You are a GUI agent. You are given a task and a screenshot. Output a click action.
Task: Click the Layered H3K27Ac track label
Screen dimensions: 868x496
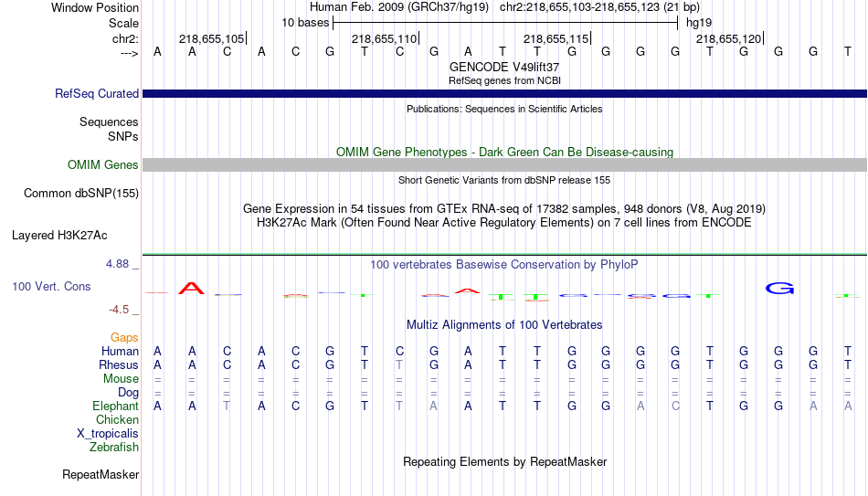[59, 236]
